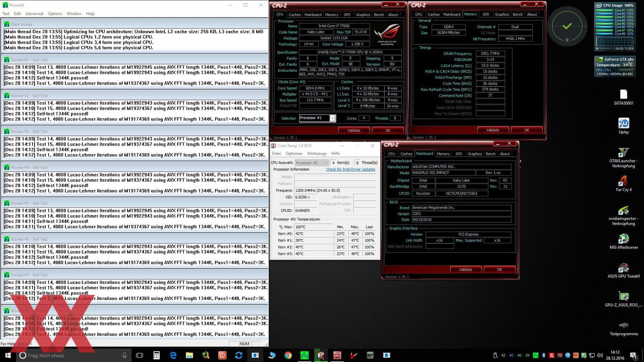
Task: Click the red Nvidia-style taskbar icon
Action: (x=354, y=355)
